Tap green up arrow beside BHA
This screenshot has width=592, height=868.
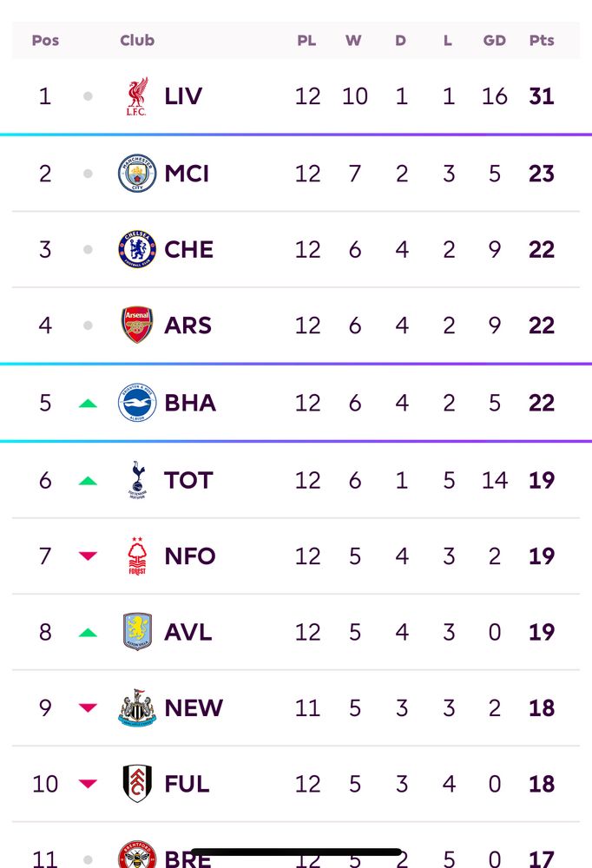coord(88,403)
